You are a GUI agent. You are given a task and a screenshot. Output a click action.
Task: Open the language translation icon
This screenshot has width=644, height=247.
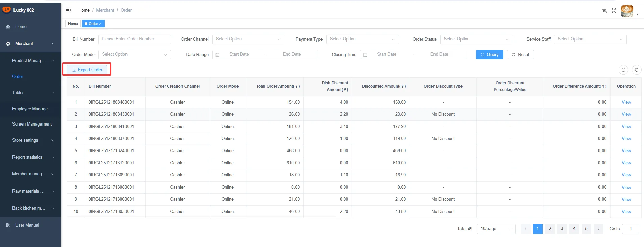coord(604,11)
